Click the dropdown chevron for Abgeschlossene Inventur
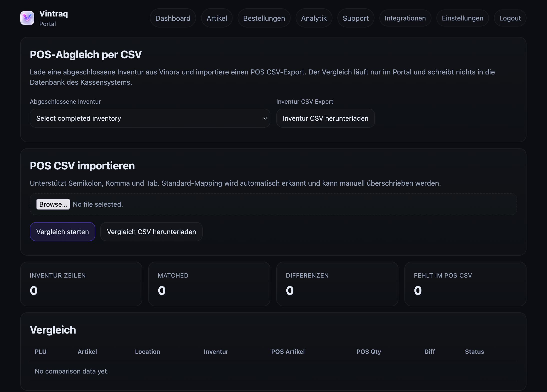 [265, 118]
